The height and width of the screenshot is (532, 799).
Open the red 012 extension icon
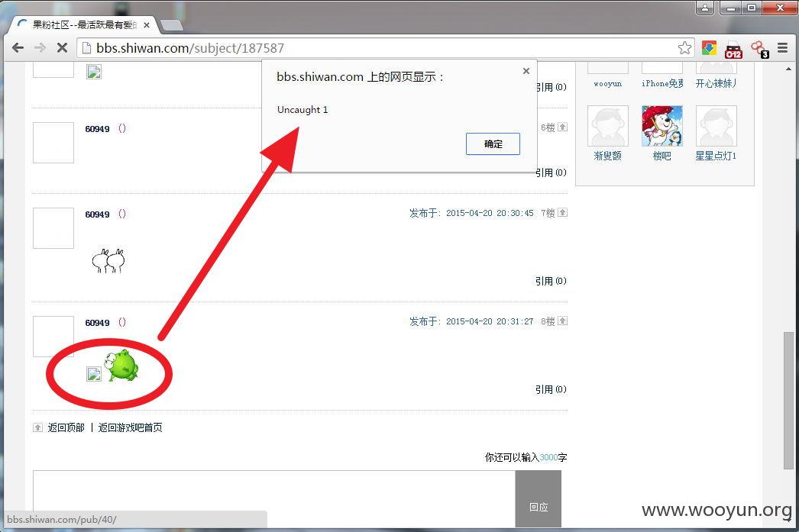point(733,50)
